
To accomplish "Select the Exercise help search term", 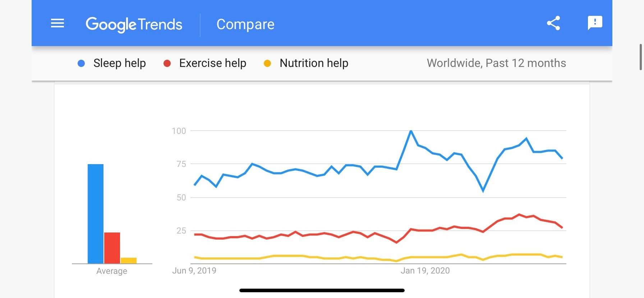I will click(212, 63).
